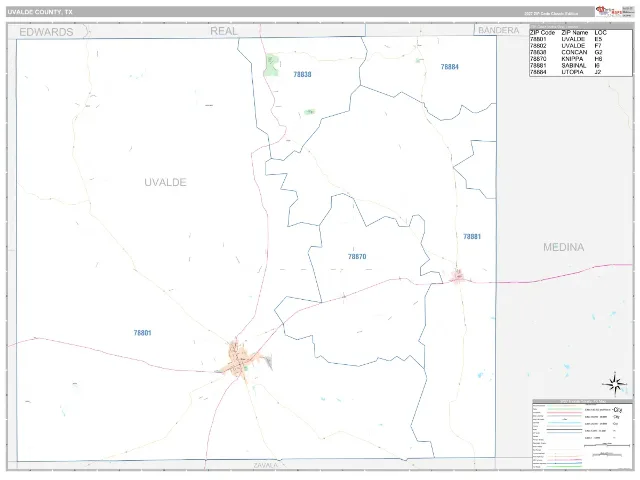Click the blue 78870 ZIP label on the map
The image size is (640, 480).
coord(357,256)
